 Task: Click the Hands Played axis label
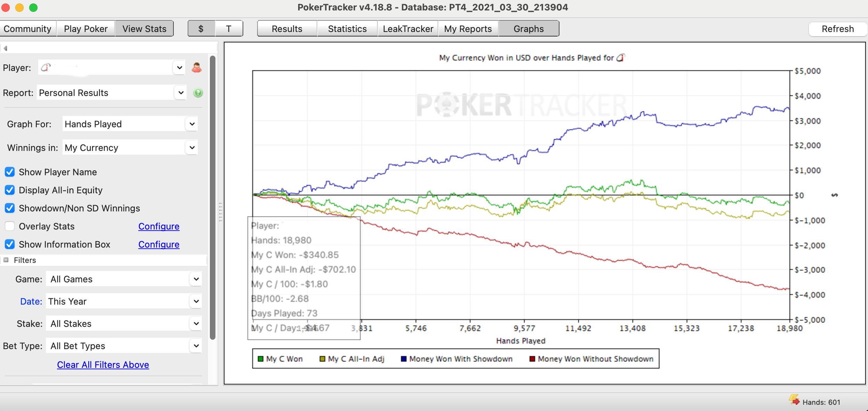[521, 341]
